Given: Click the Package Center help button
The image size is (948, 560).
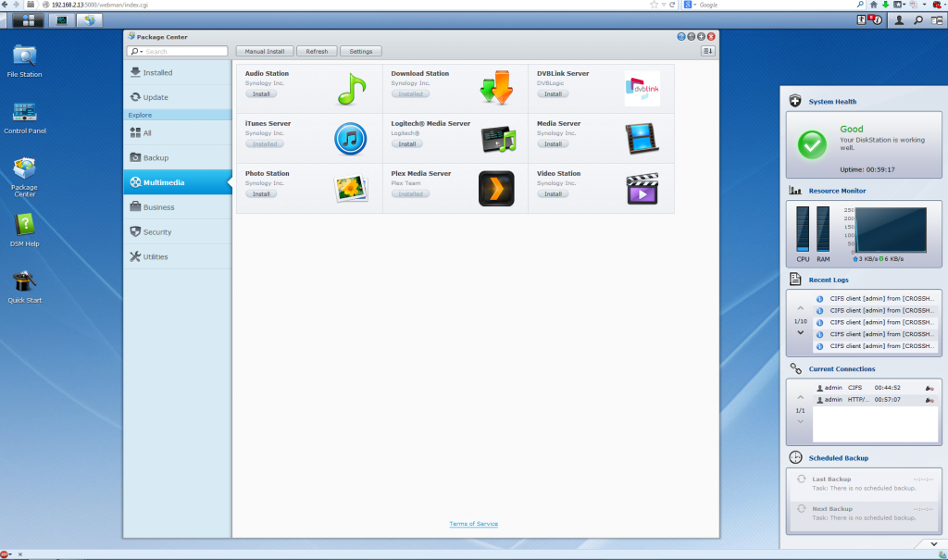Looking at the screenshot, I should [681, 36].
